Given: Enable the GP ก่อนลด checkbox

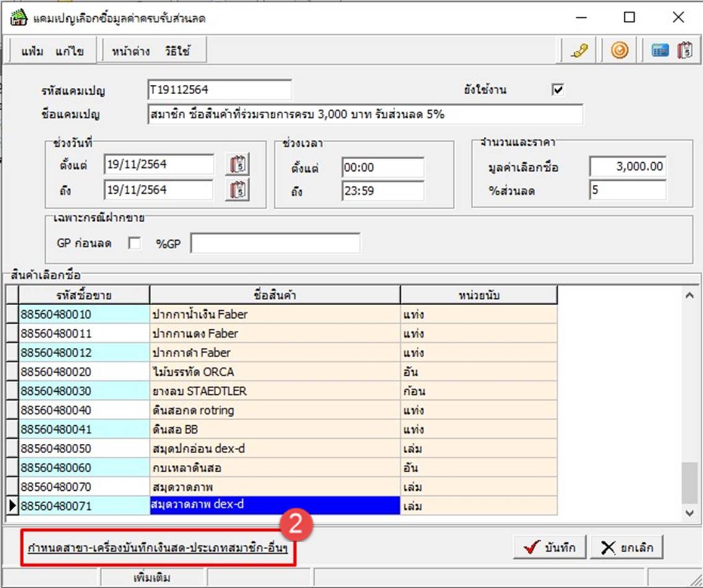Looking at the screenshot, I should point(134,243).
